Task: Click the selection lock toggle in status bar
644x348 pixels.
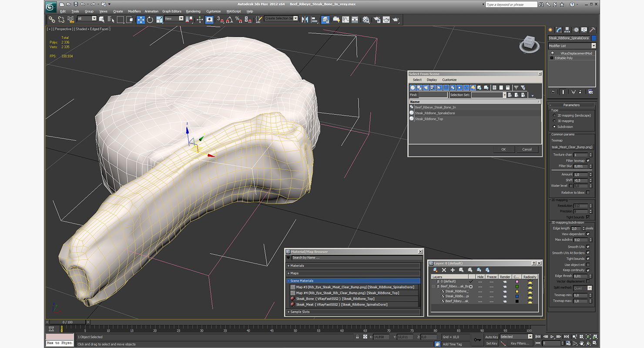Action: [x=358, y=337]
